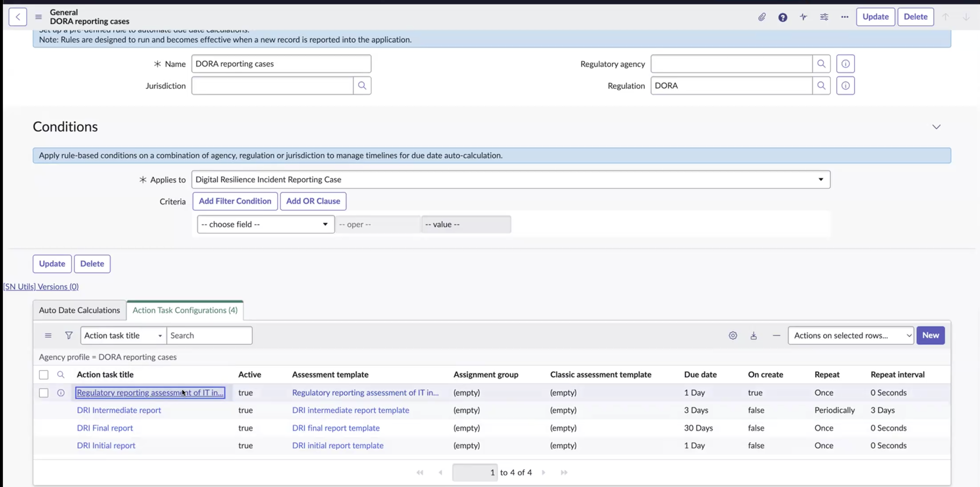
Task: Open the Action task title search field dropdown
Action: [123, 335]
